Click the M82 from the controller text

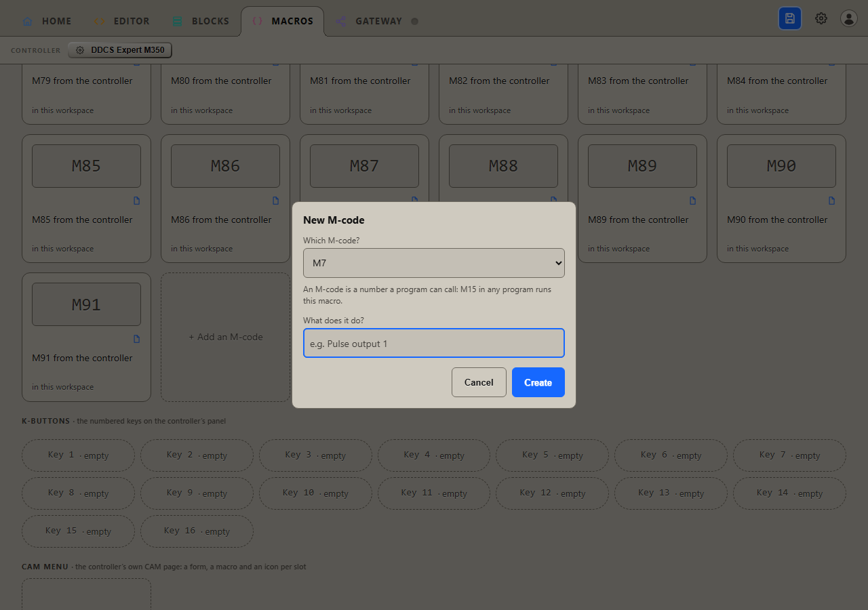[499, 81]
